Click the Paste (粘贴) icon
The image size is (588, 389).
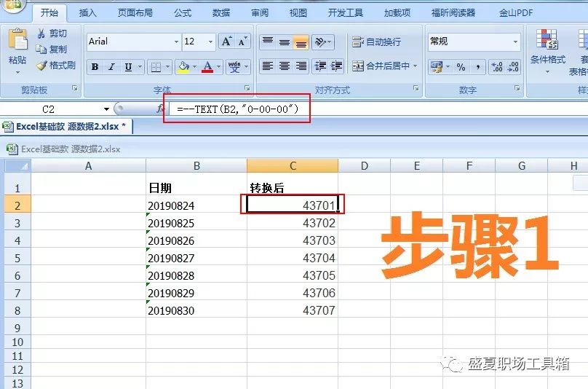(17, 40)
